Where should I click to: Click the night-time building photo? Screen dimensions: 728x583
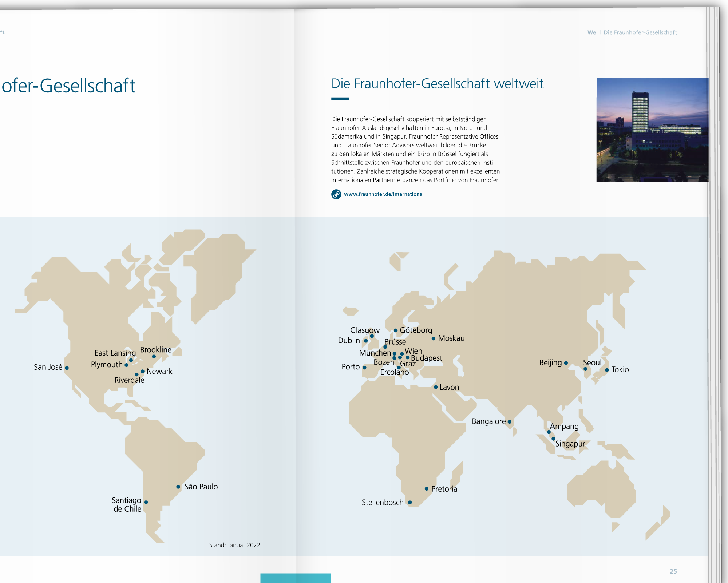tap(652, 130)
